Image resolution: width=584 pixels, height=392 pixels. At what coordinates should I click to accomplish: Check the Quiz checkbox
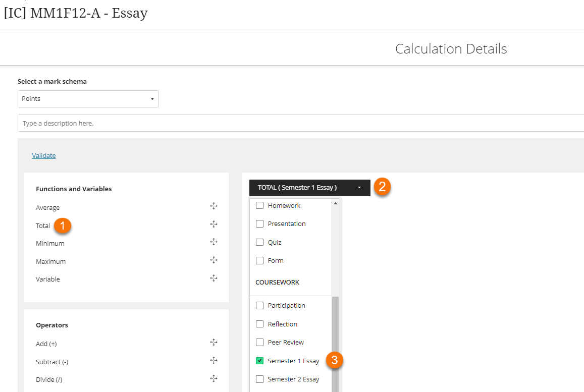(260, 242)
